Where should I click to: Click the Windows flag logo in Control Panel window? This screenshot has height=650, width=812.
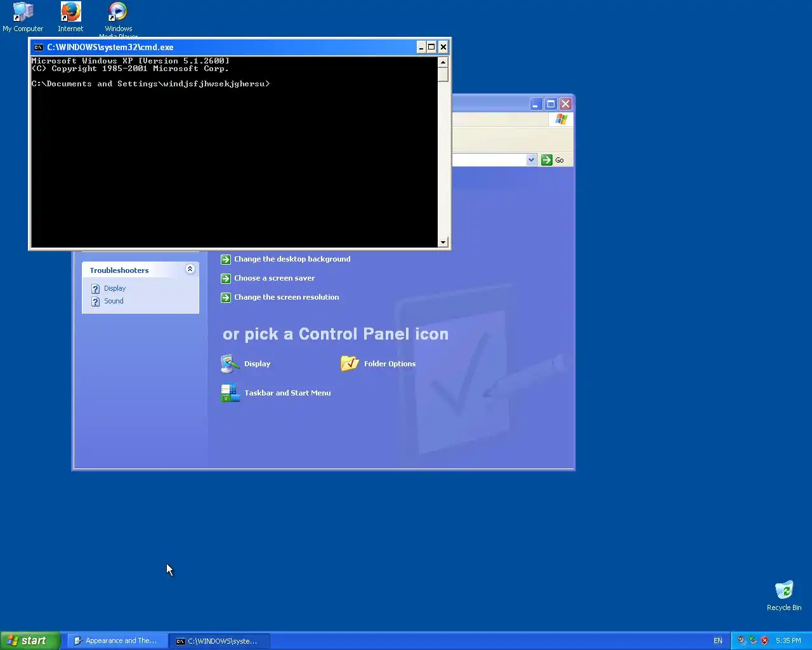pos(561,119)
